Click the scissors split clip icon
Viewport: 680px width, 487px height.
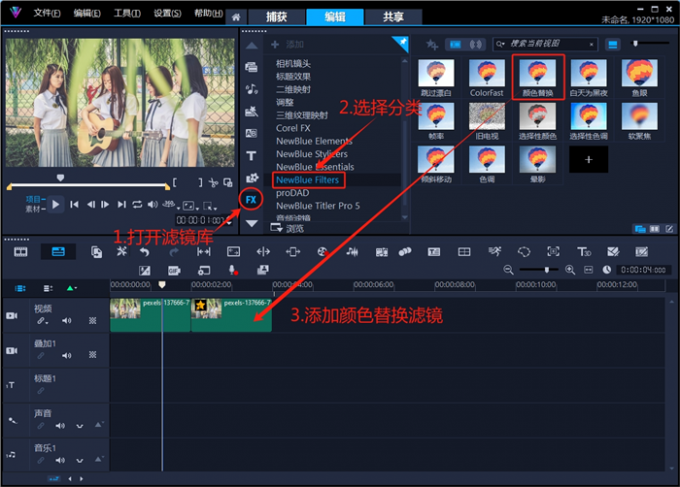tap(213, 183)
